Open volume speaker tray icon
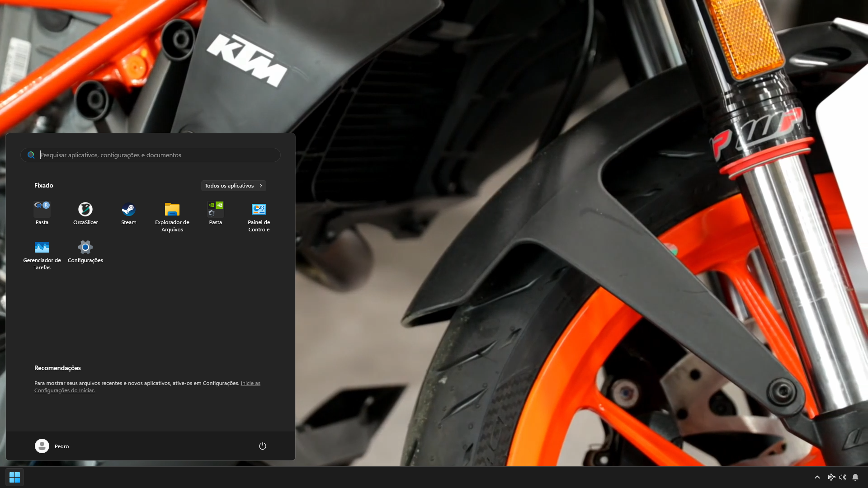868x488 pixels. 843,477
